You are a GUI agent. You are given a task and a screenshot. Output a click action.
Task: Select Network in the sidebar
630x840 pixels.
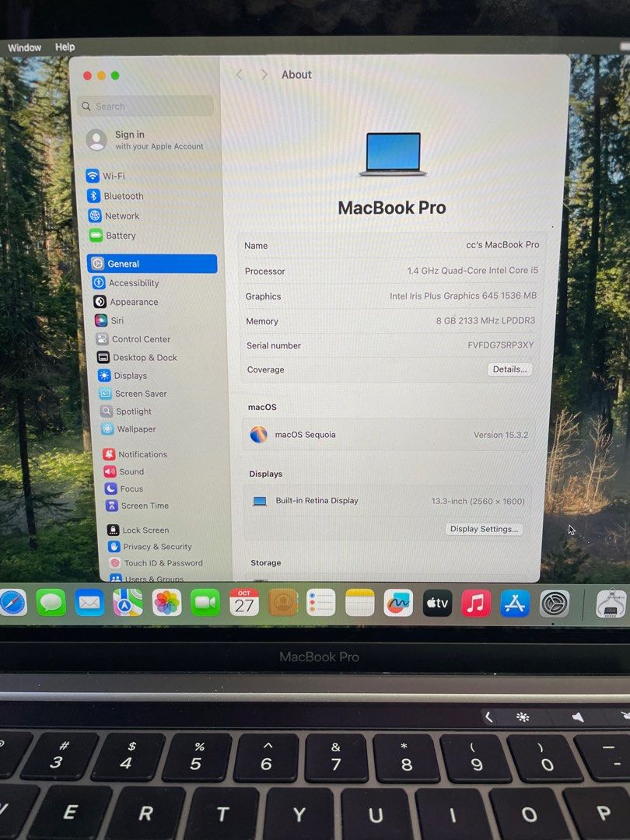(x=128, y=216)
